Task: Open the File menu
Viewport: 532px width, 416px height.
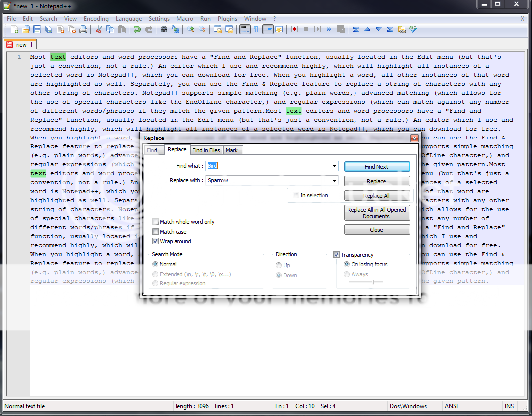Action: 11,19
